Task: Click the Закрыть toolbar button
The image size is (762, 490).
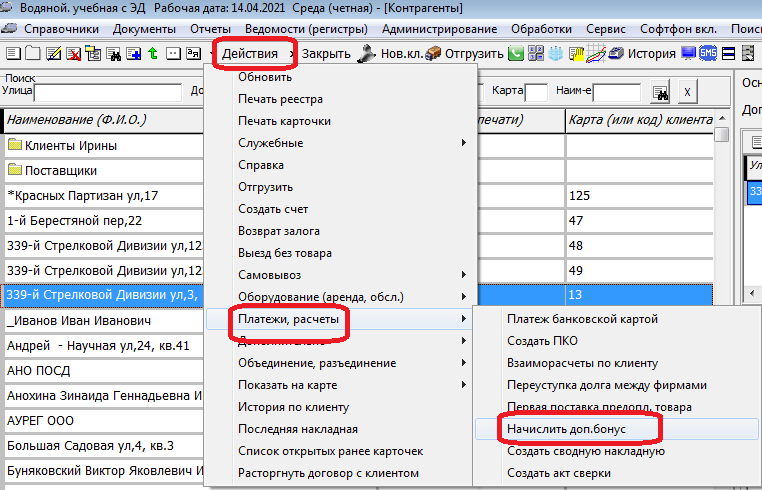Action: point(326,53)
